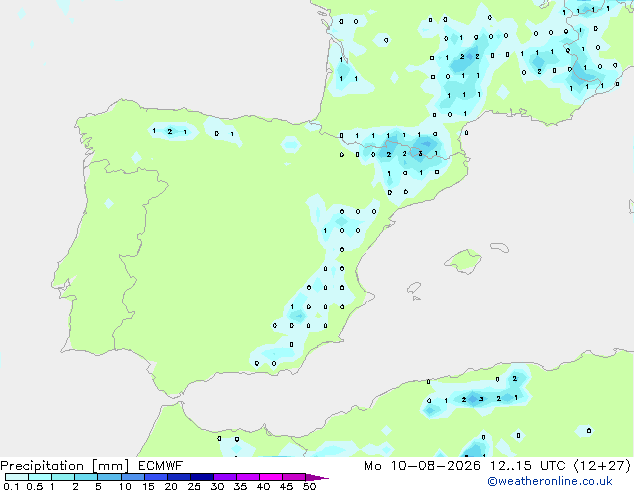Click the 'Mo' weekday label
Image resolution: width=634 pixels, height=490 pixels.
372,466
